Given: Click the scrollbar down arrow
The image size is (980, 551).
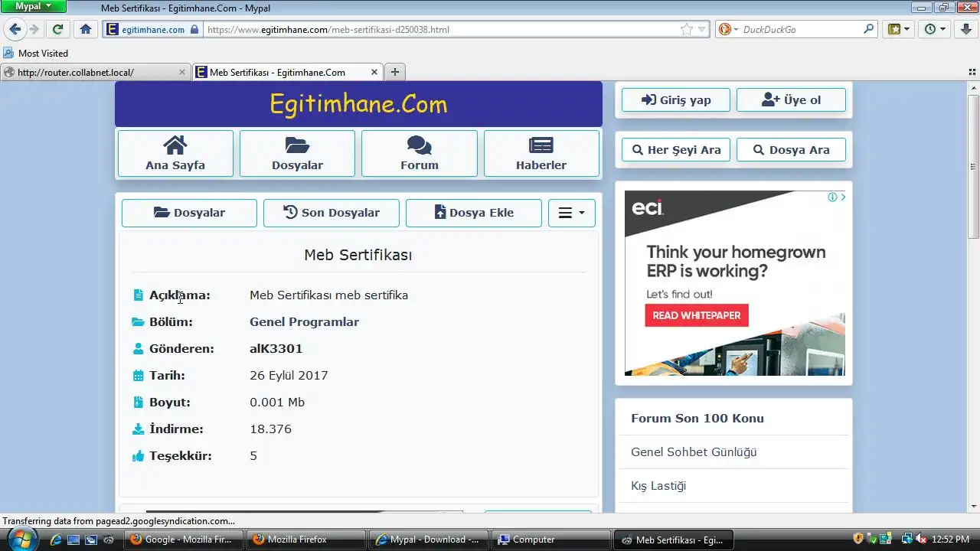Looking at the screenshot, I should coord(974,506).
